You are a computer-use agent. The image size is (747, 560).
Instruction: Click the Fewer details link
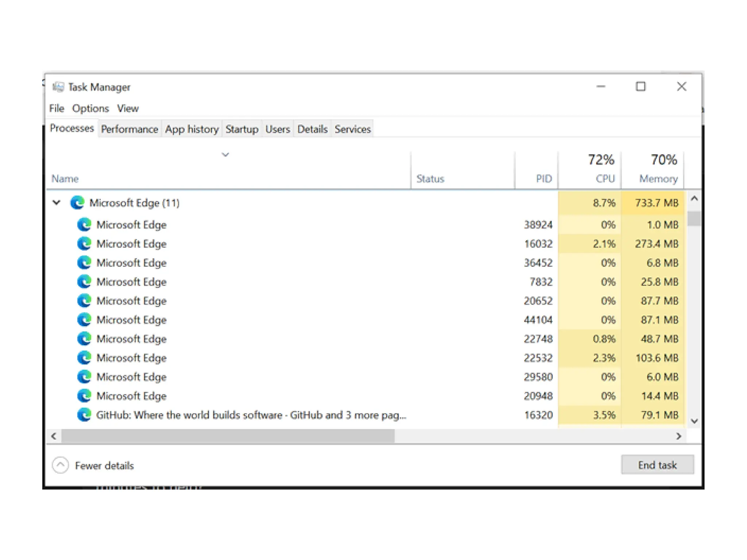coord(104,466)
